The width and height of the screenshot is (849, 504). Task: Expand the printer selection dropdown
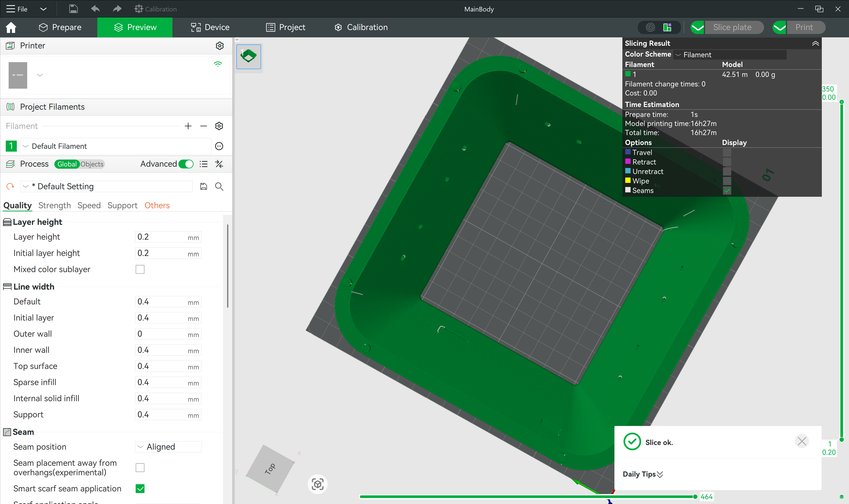pyautogui.click(x=40, y=75)
